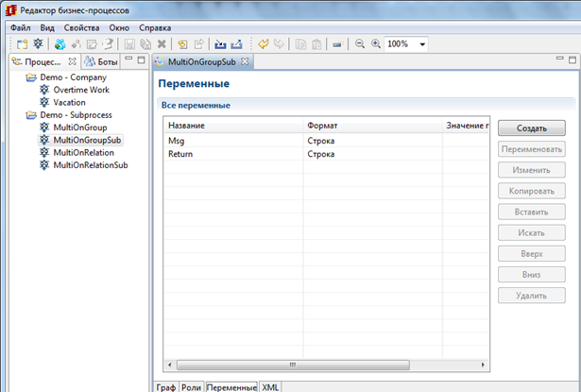The image size is (581, 392).
Task: Switch to the Боты tab
Action: [101, 62]
